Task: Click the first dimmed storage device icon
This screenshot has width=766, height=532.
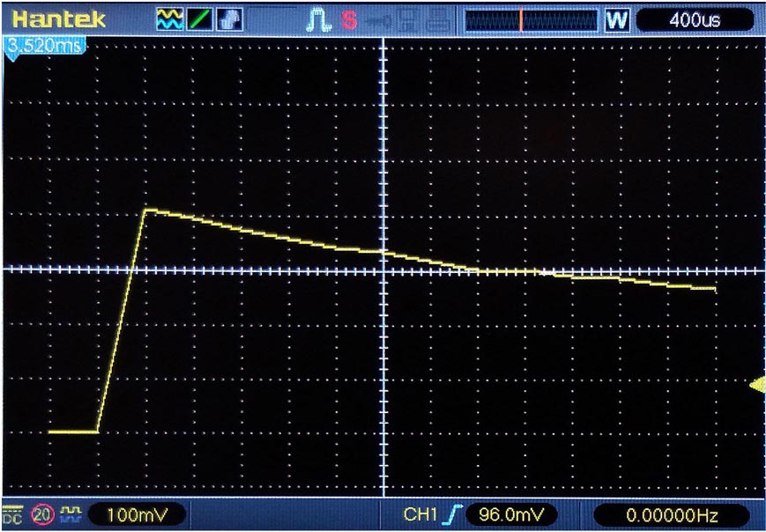Action: point(409,20)
